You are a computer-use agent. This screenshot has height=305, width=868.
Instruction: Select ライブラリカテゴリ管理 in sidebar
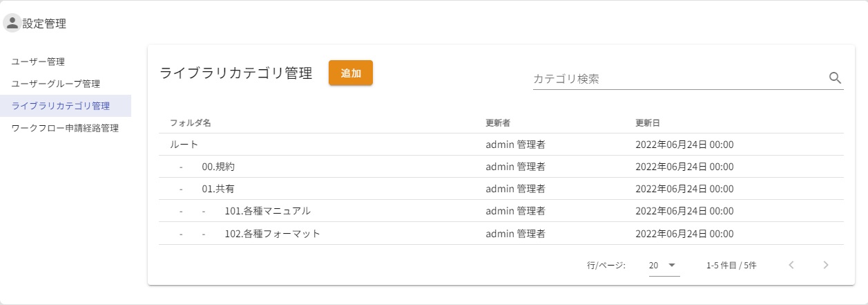(61, 106)
